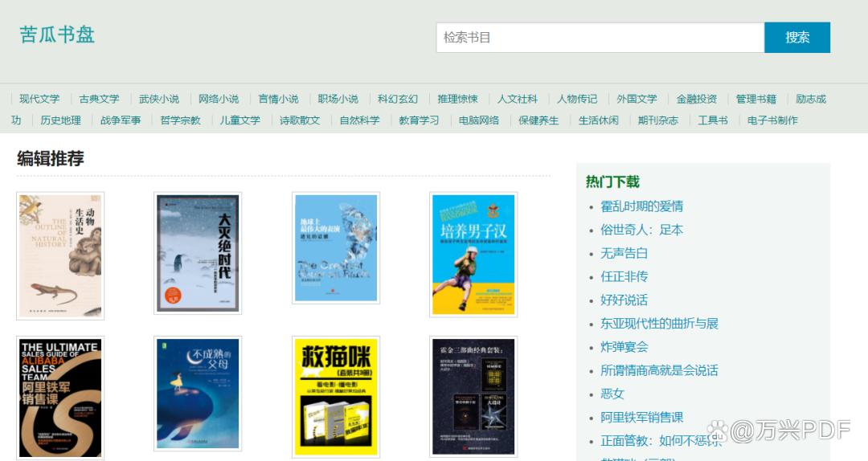Image resolution: width=868 pixels, height=461 pixels.
Task: Select 炸弹宴会 from the hot downloads list
Action: [x=624, y=347]
